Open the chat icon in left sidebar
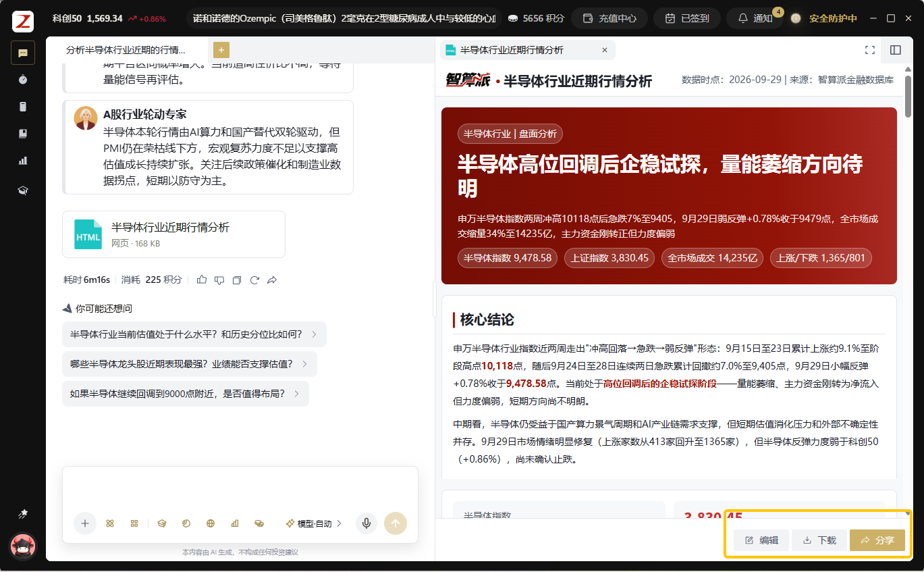This screenshot has width=924, height=572. pos(23,53)
